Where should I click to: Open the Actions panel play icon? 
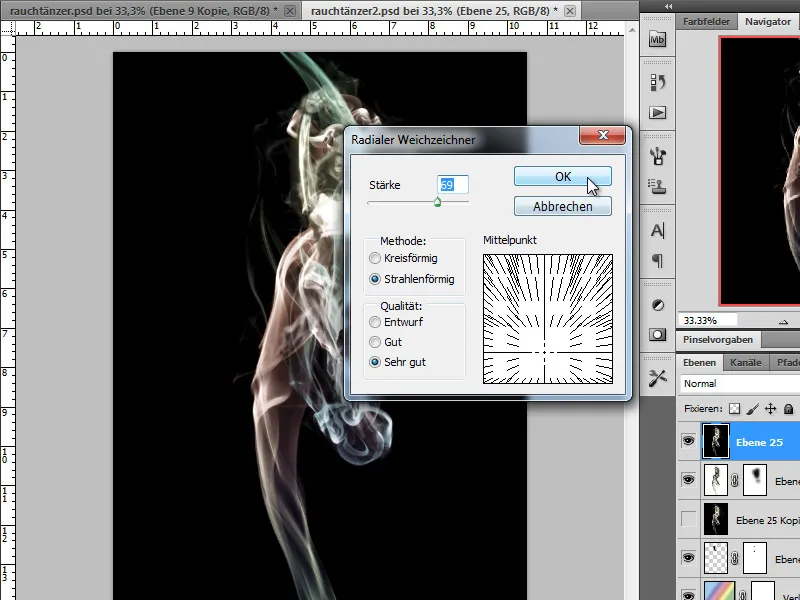coord(657,112)
